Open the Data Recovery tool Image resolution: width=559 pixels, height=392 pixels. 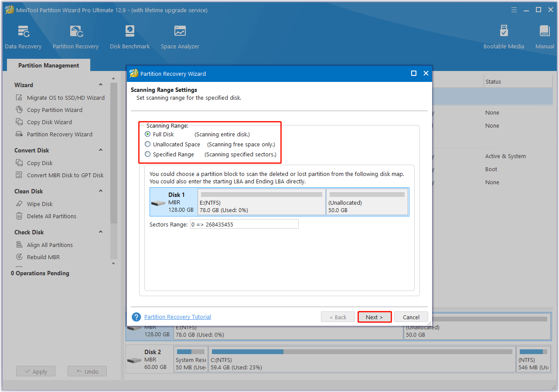click(x=23, y=37)
